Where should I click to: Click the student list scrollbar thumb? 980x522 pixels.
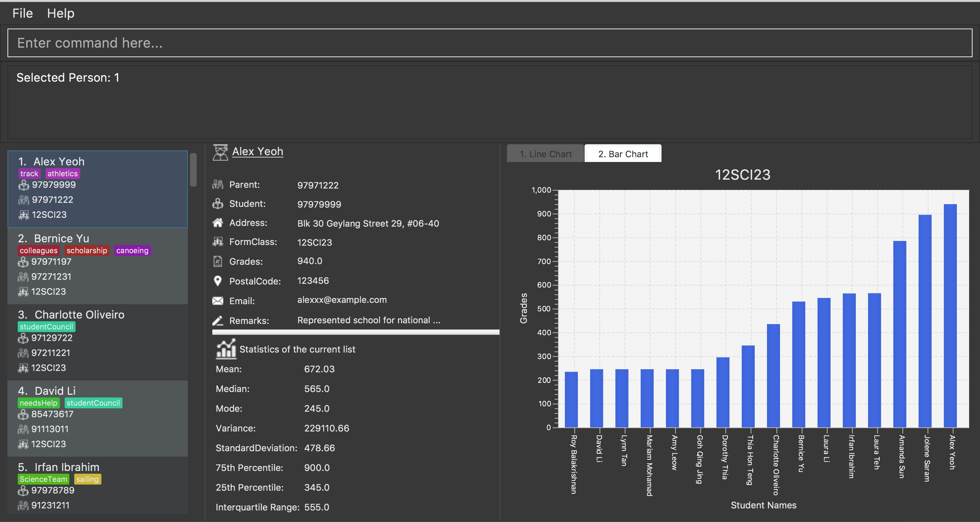(193, 170)
